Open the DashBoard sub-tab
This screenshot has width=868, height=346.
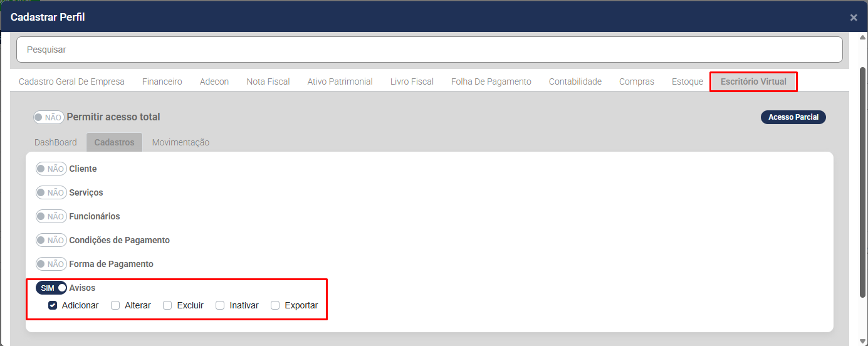click(56, 142)
